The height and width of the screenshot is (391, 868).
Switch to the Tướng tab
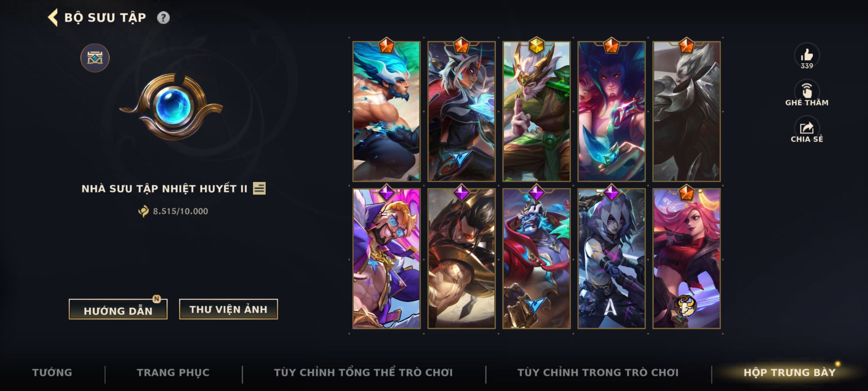[52, 373]
